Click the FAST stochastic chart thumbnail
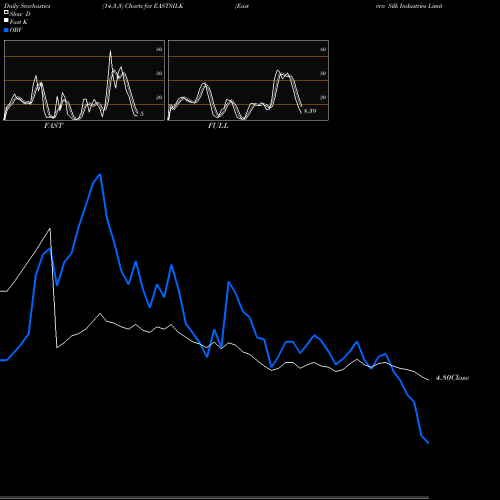Image resolution: width=500 pixels, height=500 pixels. (84, 80)
